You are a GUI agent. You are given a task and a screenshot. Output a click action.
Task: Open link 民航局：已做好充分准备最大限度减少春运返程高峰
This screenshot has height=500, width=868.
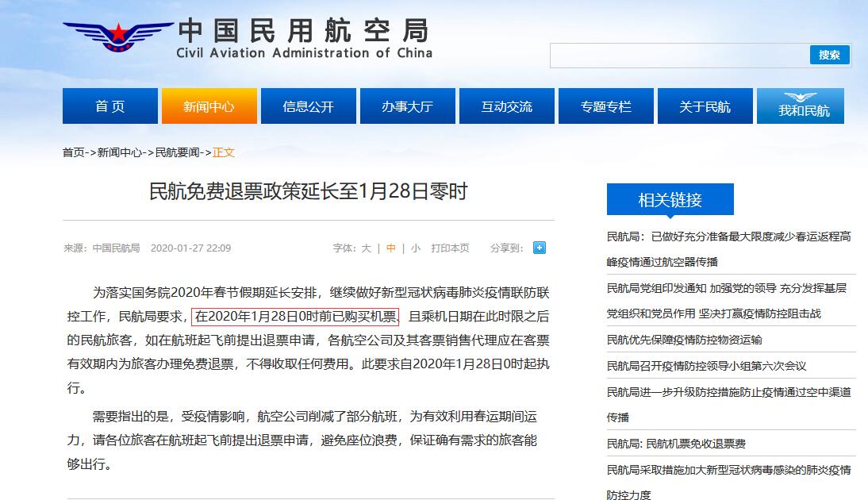point(728,248)
